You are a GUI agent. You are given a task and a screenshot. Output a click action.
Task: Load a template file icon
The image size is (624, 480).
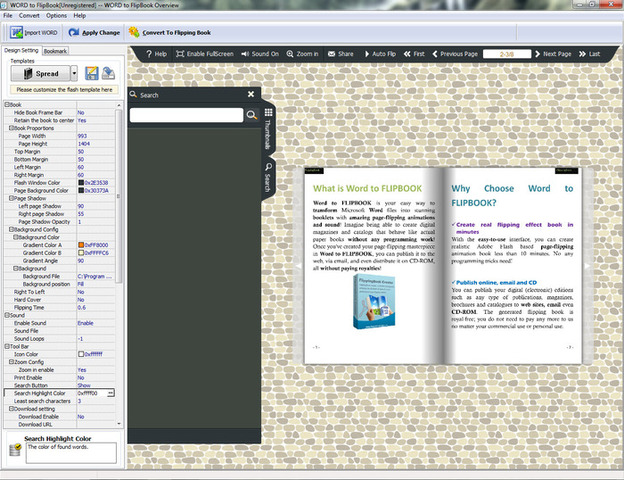click(x=108, y=73)
